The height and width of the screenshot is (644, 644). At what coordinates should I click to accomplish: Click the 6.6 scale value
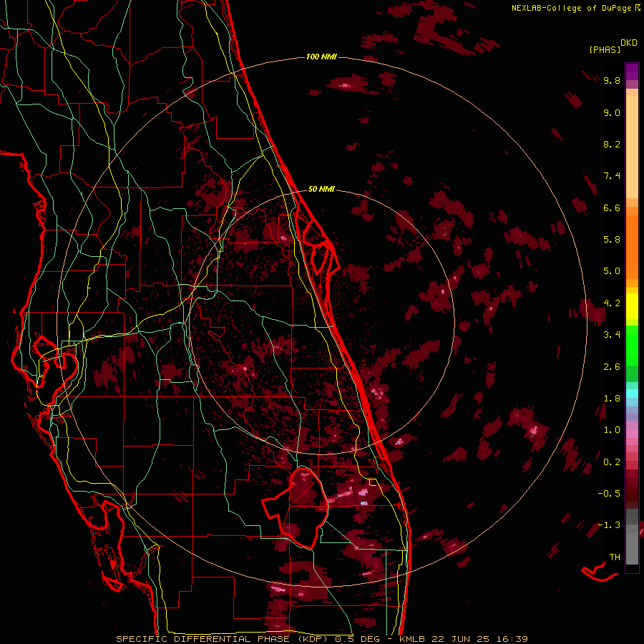[x=612, y=208]
